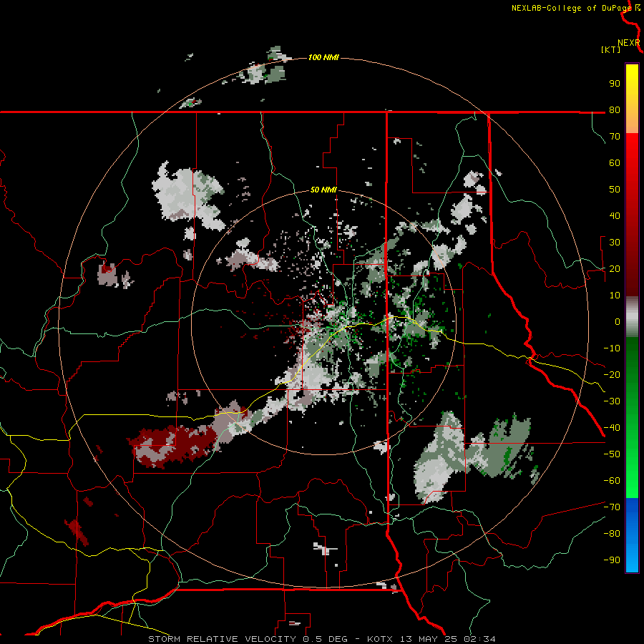Click the gray zero-velocity segment of color bar
Image resolution: width=644 pixels, height=644 pixels.
(x=632, y=317)
